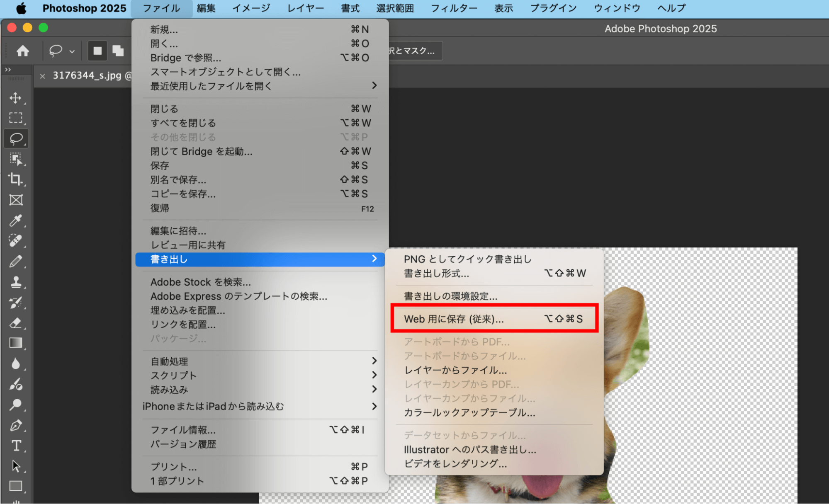Open the フィルター menu
Image resolution: width=829 pixels, height=504 pixels.
pos(454,8)
